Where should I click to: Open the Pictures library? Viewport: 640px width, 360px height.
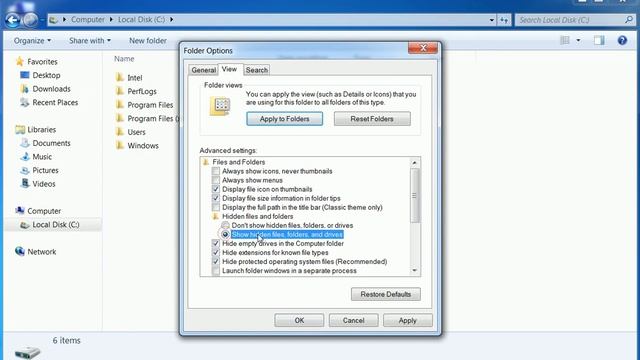[45, 170]
